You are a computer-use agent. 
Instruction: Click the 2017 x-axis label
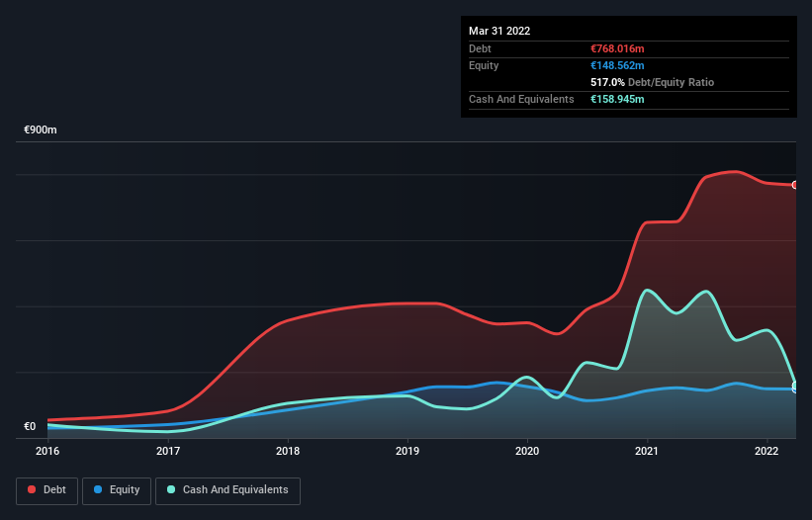[x=168, y=451]
